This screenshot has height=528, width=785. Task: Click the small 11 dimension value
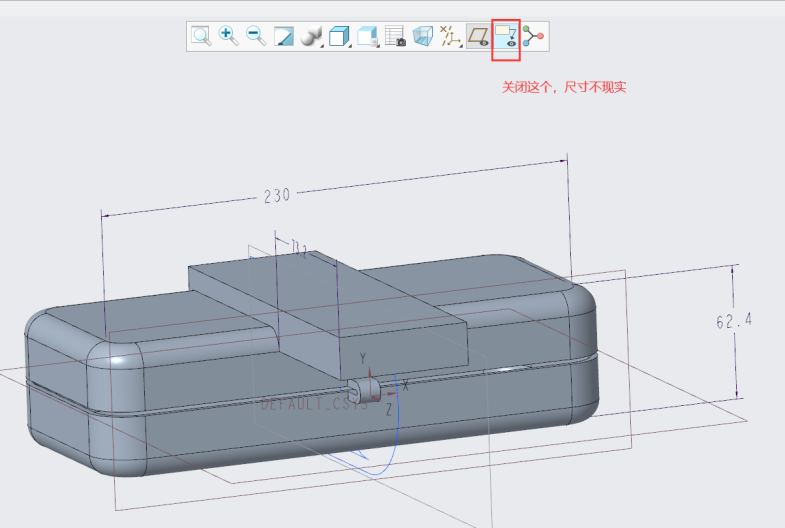(x=299, y=246)
